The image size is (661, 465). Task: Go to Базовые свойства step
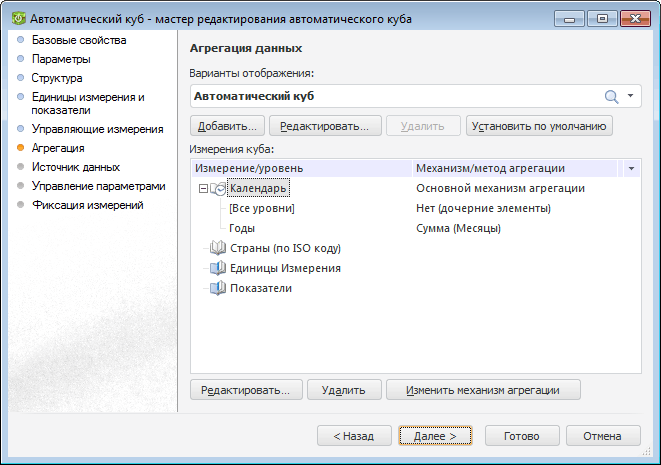(79, 41)
